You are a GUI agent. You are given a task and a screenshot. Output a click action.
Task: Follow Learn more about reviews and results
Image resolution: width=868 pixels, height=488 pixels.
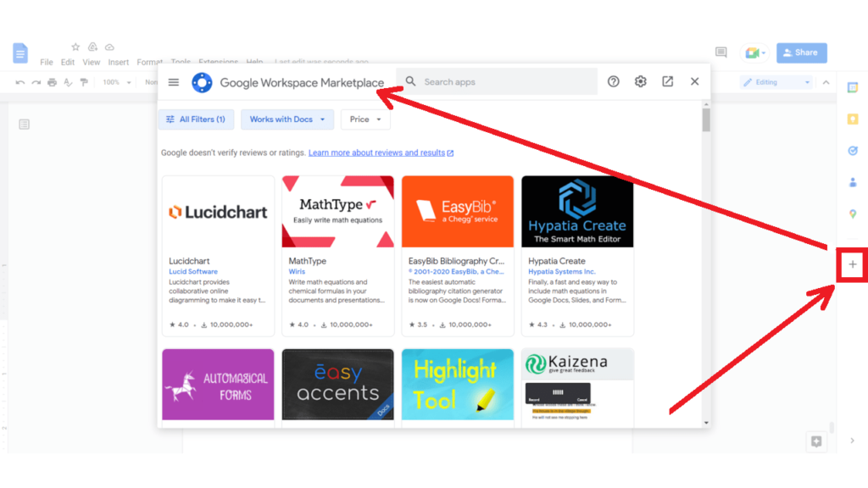click(x=381, y=152)
